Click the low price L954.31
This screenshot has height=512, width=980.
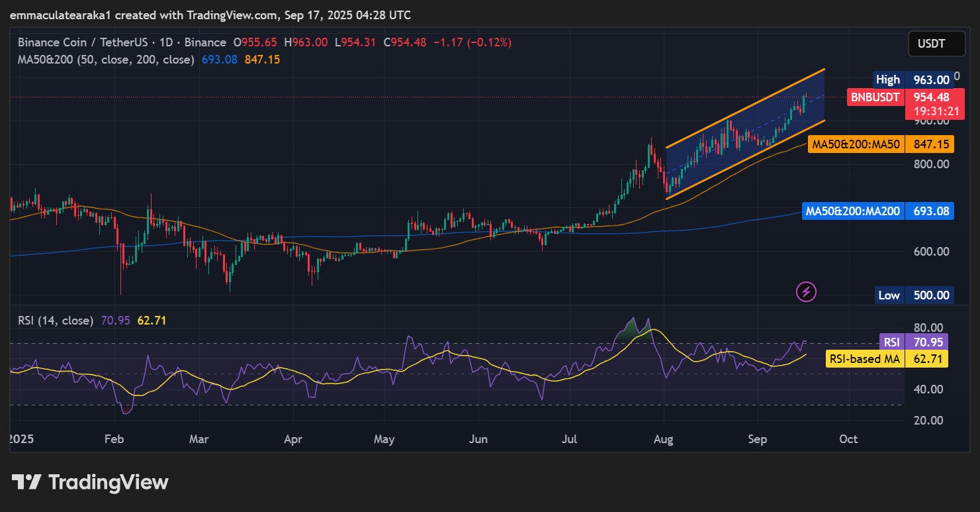coord(355,42)
